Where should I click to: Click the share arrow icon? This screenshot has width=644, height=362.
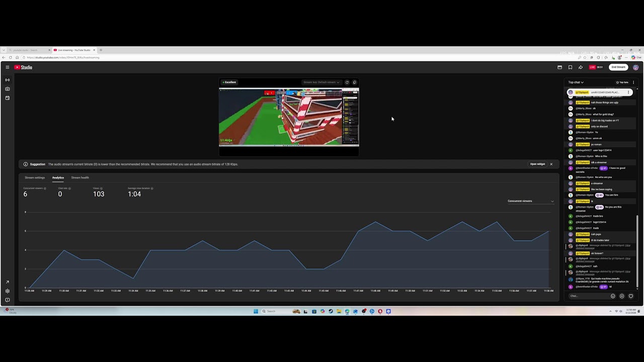click(x=580, y=67)
